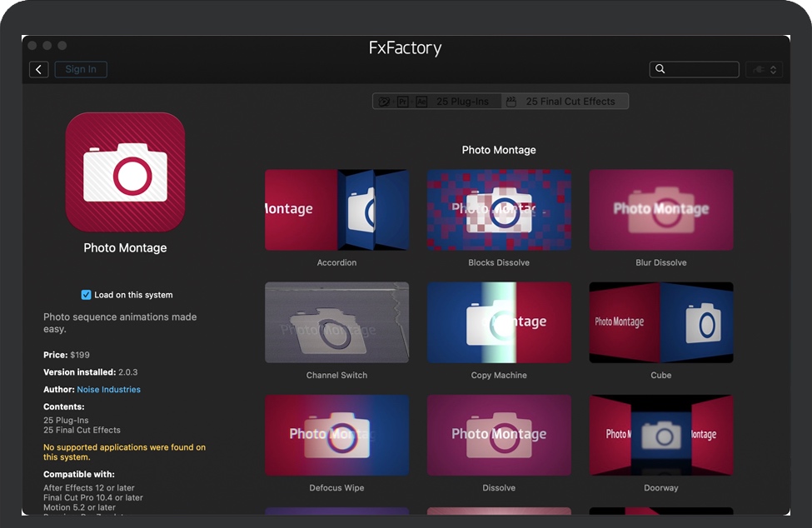Open the dropdown next to the search field
The image size is (812, 528).
[764, 69]
